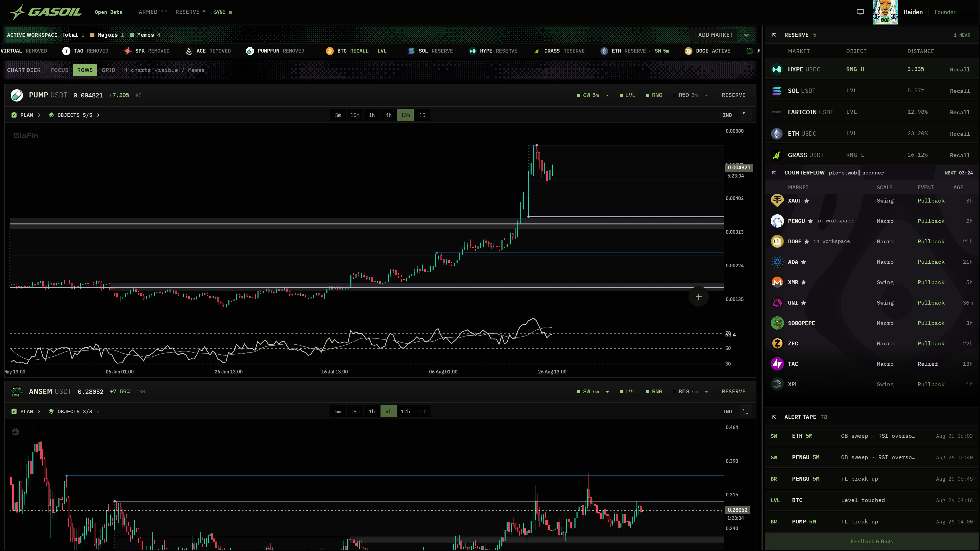
Task: Expand the workspace chevron next to Add Market
Action: click(746, 35)
